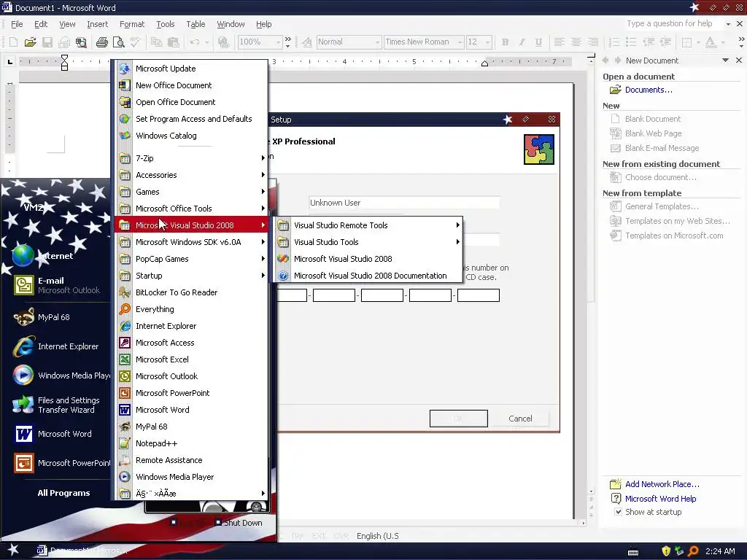Expand the Visual Studio Remote Tools submenu

368,225
